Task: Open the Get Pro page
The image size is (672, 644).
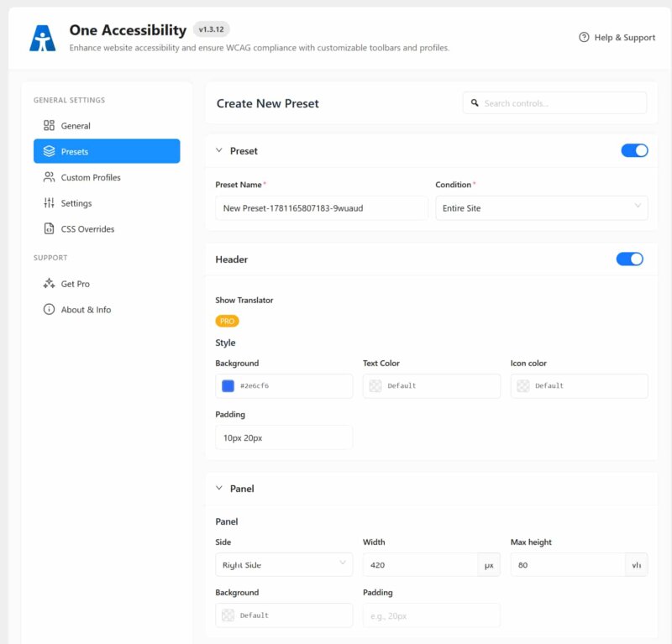Action: (107, 283)
